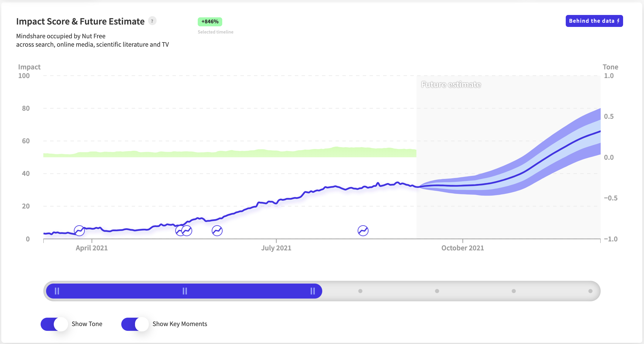The height and width of the screenshot is (344, 644).
Task: Click the rightmost of the two overlapping markers
Action: 188,231
